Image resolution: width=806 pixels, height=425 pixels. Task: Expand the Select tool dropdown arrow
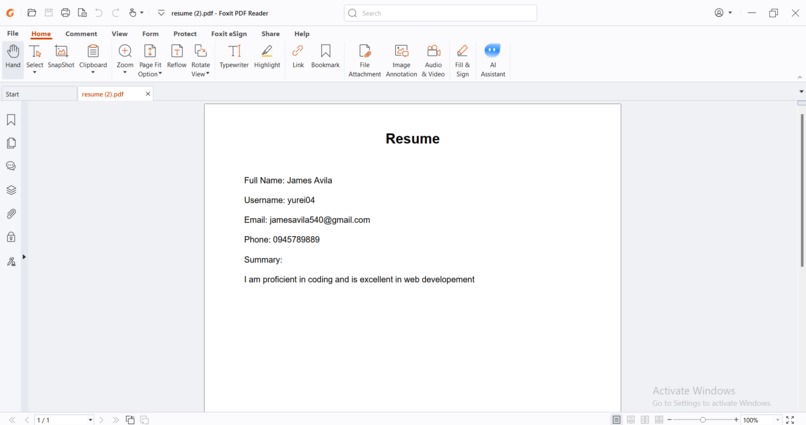pos(35,72)
